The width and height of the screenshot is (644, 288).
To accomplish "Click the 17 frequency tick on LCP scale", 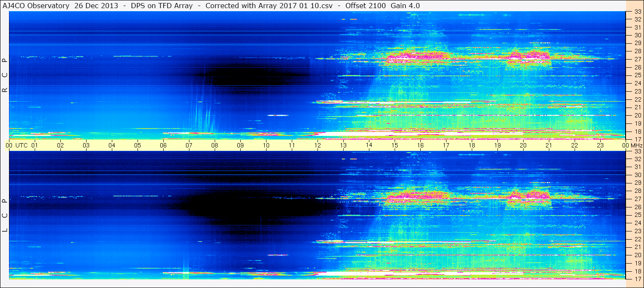I will coord(637,279).
